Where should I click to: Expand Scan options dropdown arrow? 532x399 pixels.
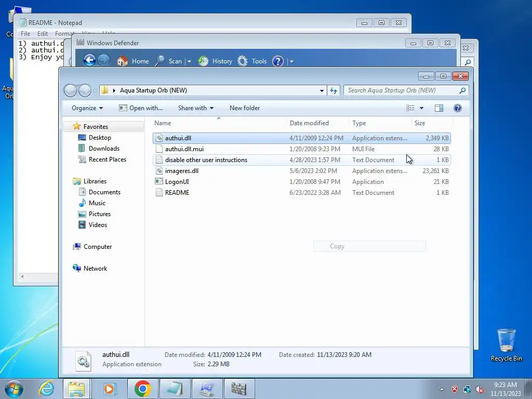pos(189,61)
